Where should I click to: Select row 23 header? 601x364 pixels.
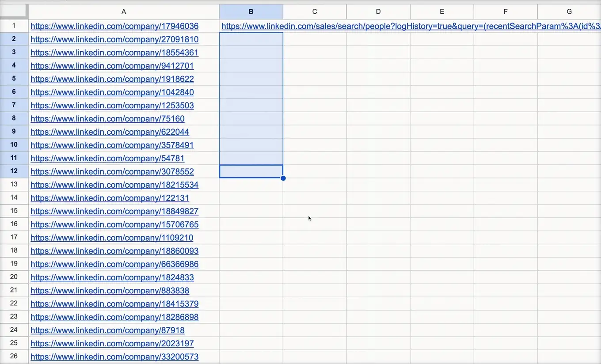[x=14, y=317]
